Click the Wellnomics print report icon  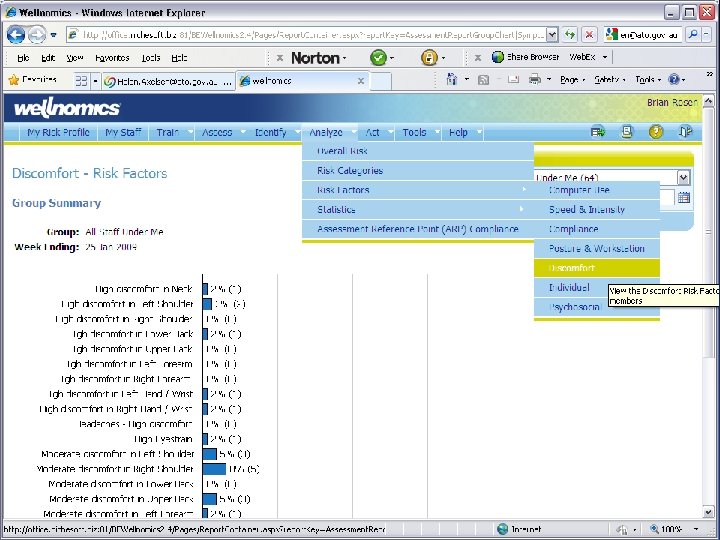tap(627, 132)
